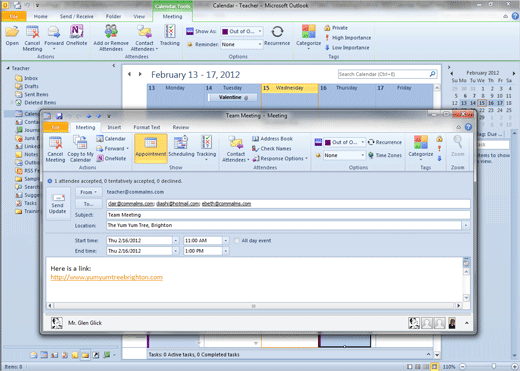Screen dimensions: 520x371
Task: Click the Send Update button
Action: tap(58, 204)
